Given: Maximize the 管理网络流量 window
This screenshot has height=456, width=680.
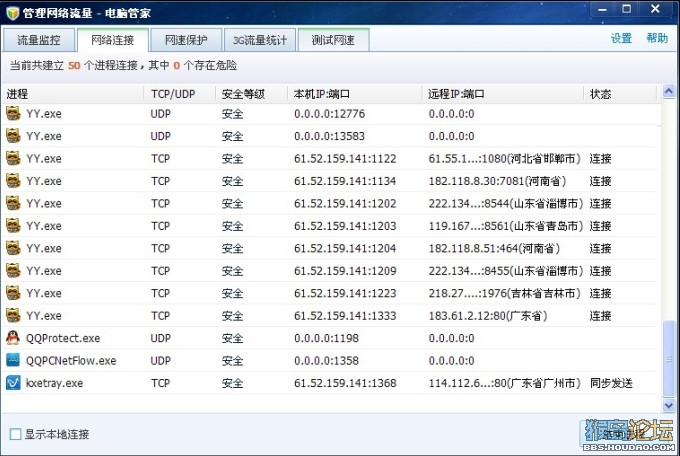Looking at the screenshot, I should point(626,9).
